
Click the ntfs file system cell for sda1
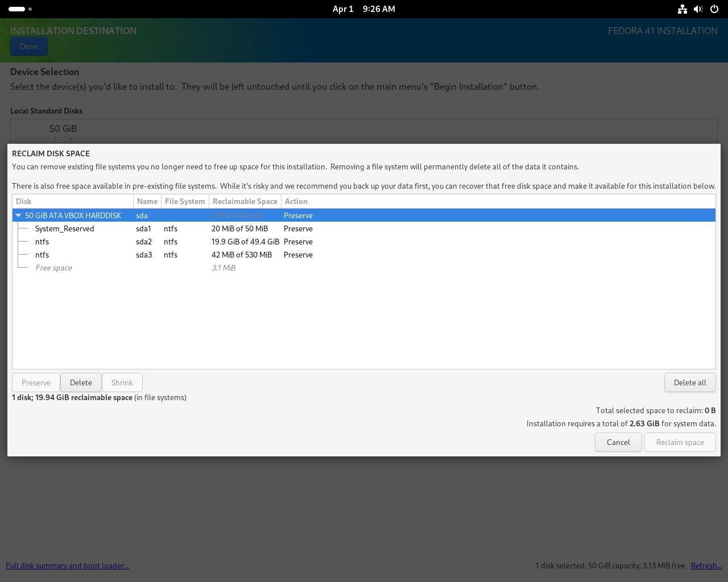pos(171,228)
